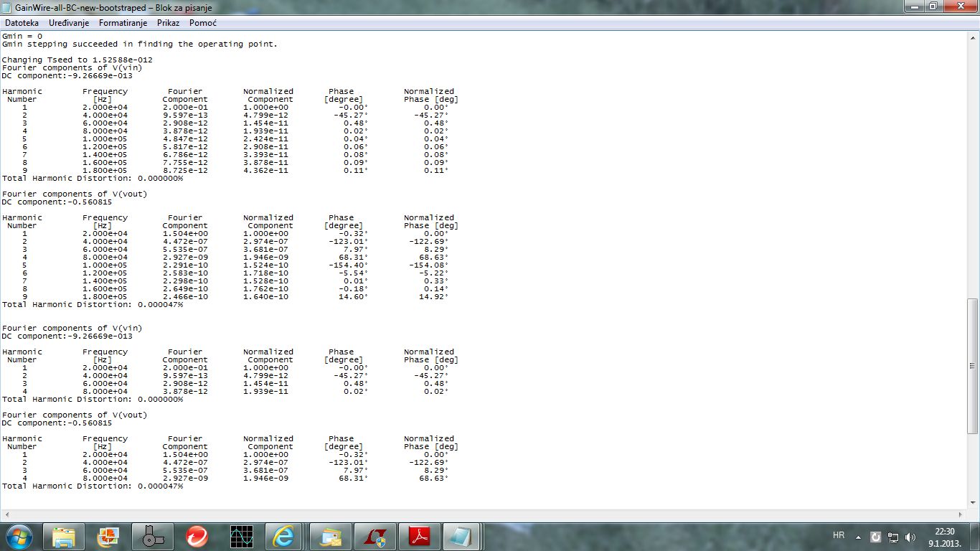Screen dimensions: 980x551
Task: Click the normalized value 1.528e-10
Action: pos(265,281)
